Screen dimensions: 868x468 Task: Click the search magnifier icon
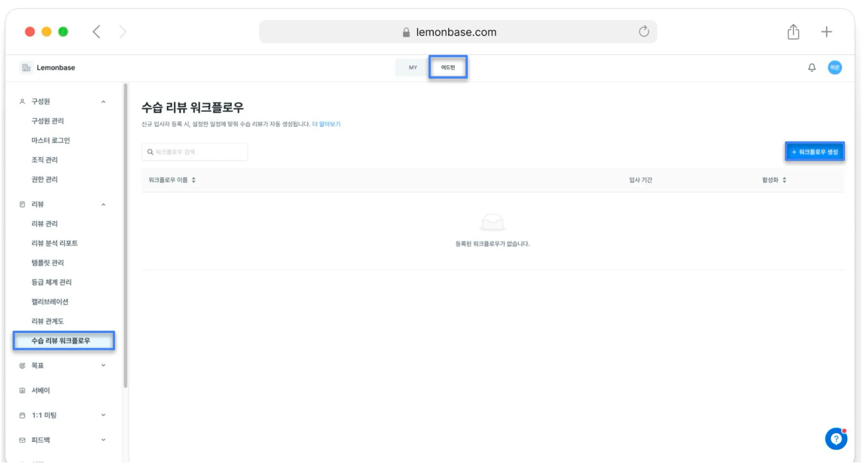click(150, 152)
